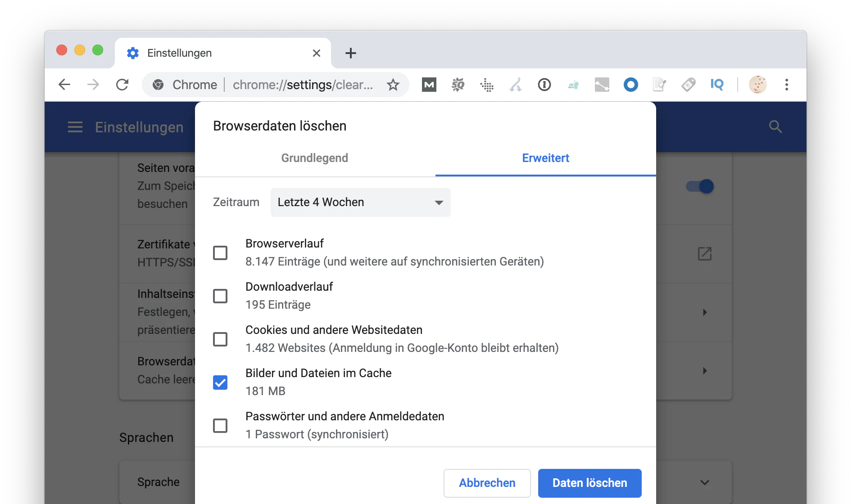The width and height of the screenshot is (857, 504).
Task: Check the Browserverlauf checkbox
Action: (x=220, y=253)
